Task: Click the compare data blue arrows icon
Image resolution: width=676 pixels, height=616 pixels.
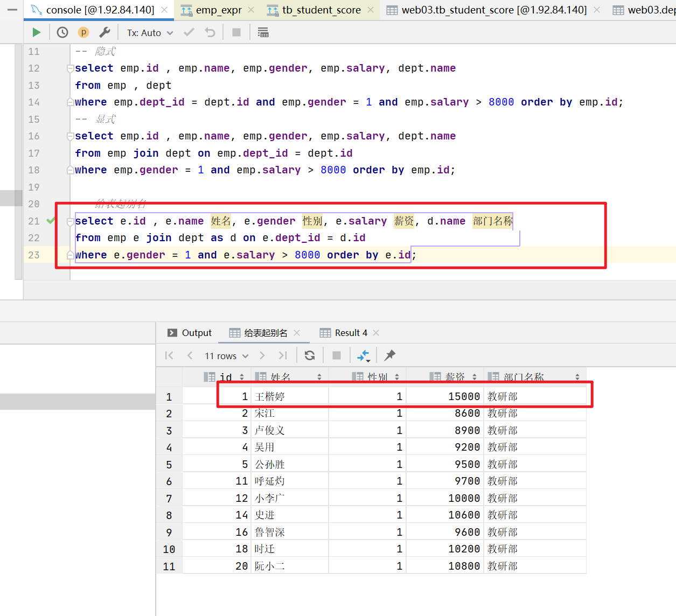Action: click(x=364, y=355)
